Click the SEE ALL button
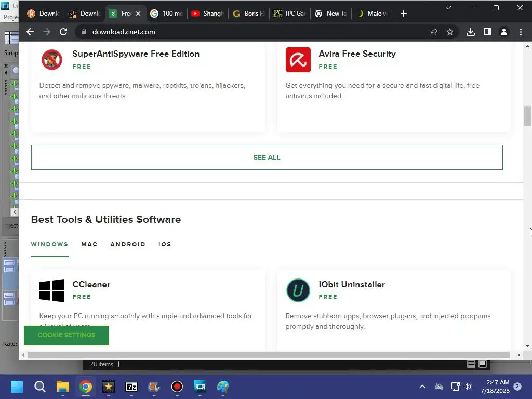Viewport: 532px width, 399px height. (267, 157)
